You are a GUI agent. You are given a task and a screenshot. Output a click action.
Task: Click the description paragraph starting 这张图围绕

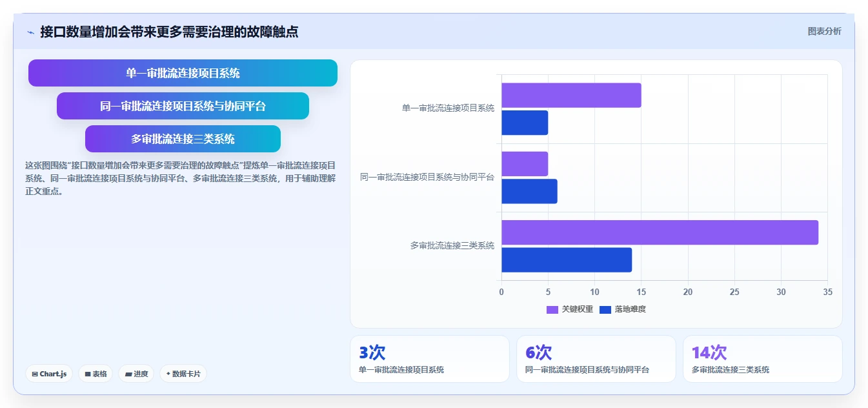pyautogui.click(x=181, y=178)
